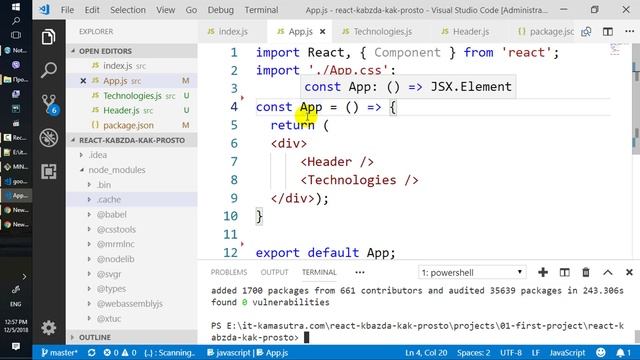This screenshot has height=360, width=640.
Task: Change indentation via Spaces: 2
Action: pyautogui.click(x=473, y=353)
